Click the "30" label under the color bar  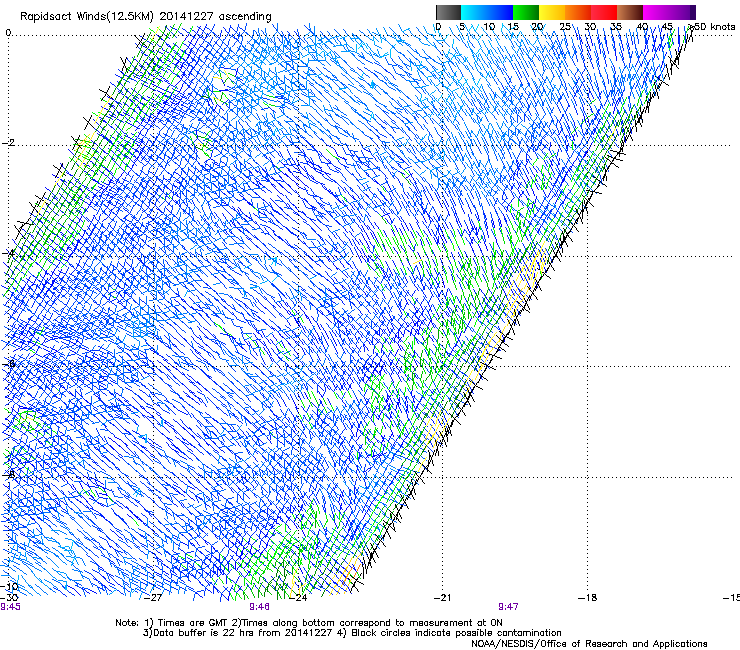coord(590,27)
